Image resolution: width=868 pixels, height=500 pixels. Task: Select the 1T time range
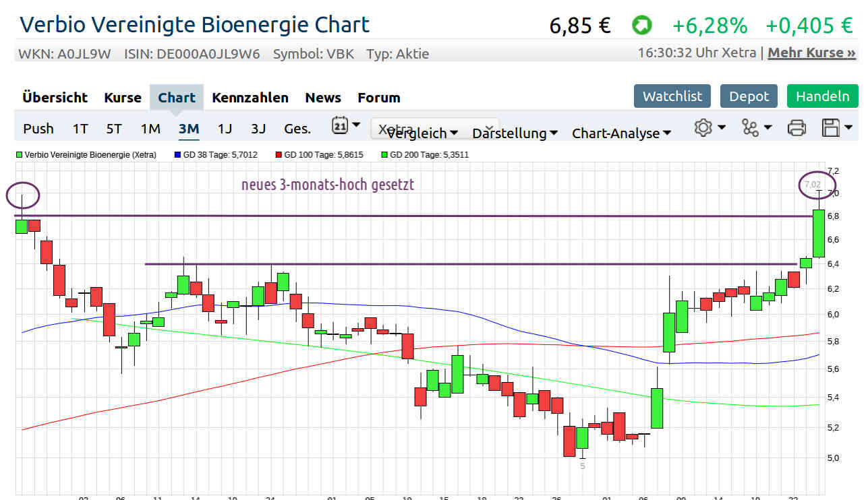80,129
